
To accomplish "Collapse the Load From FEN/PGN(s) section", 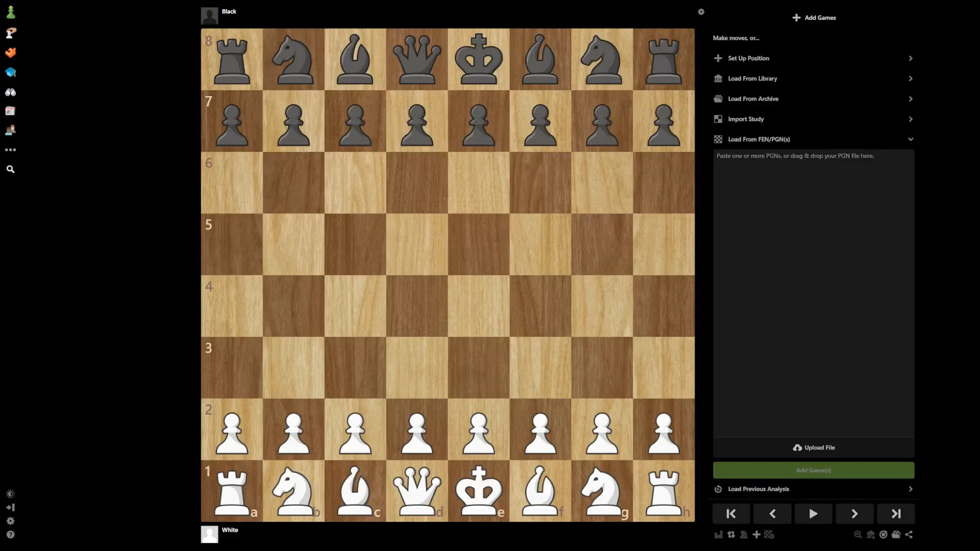I will [910, 139].
